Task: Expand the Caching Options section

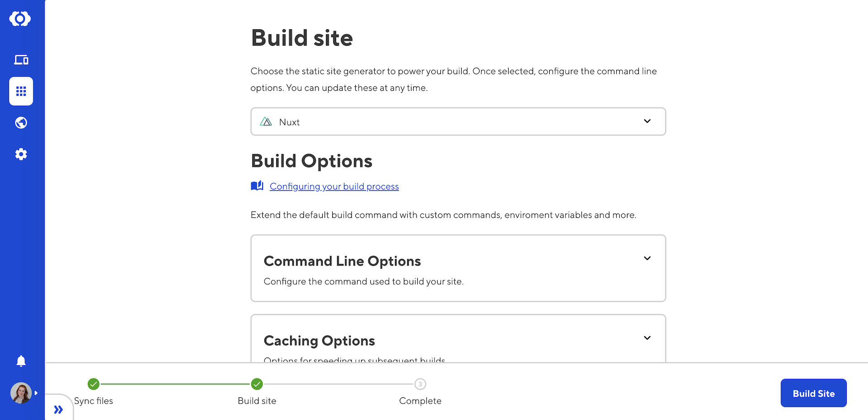Action: 647,338
